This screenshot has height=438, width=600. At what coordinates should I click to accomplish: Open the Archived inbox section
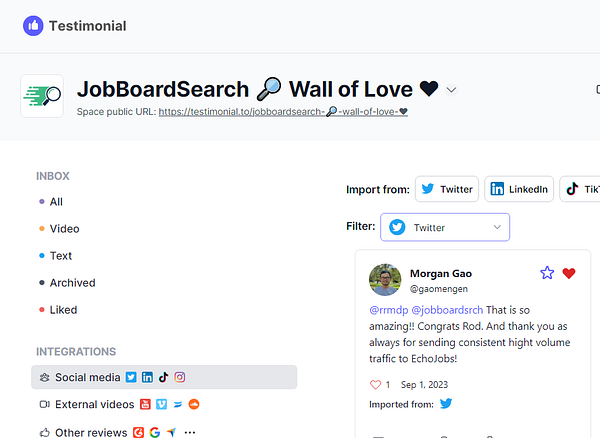click(72, 283)
